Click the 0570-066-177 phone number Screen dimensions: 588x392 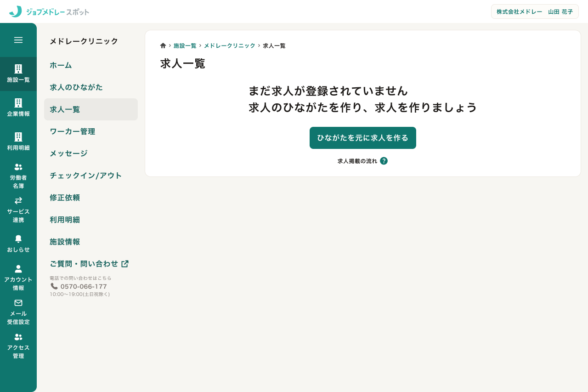point(84,286)
